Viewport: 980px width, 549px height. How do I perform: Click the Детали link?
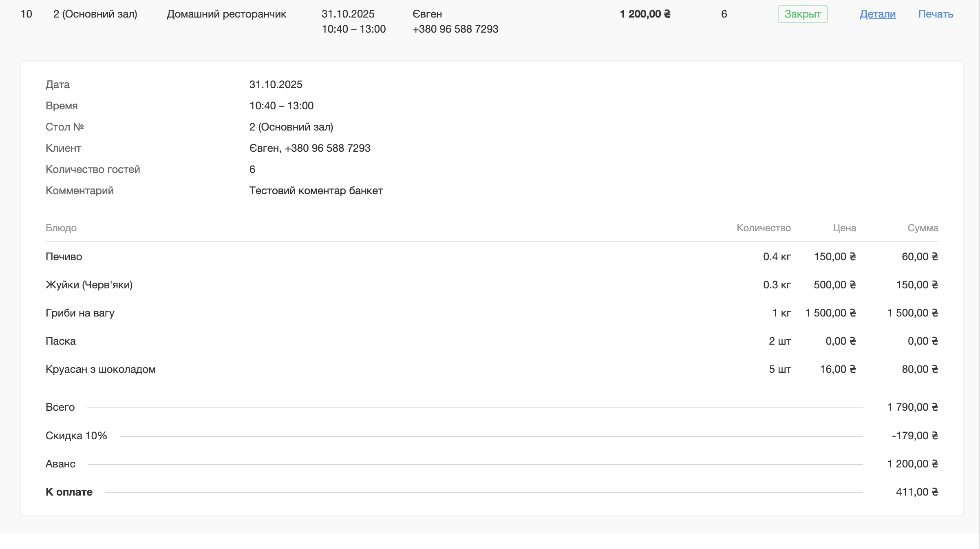877,14
